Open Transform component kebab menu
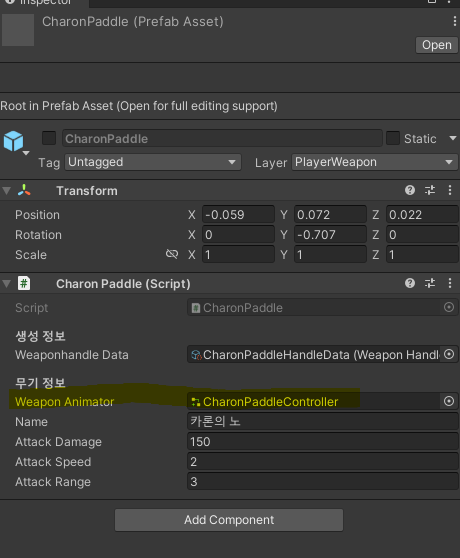This screenshot has height=558, width=460. tap(450, 190)
